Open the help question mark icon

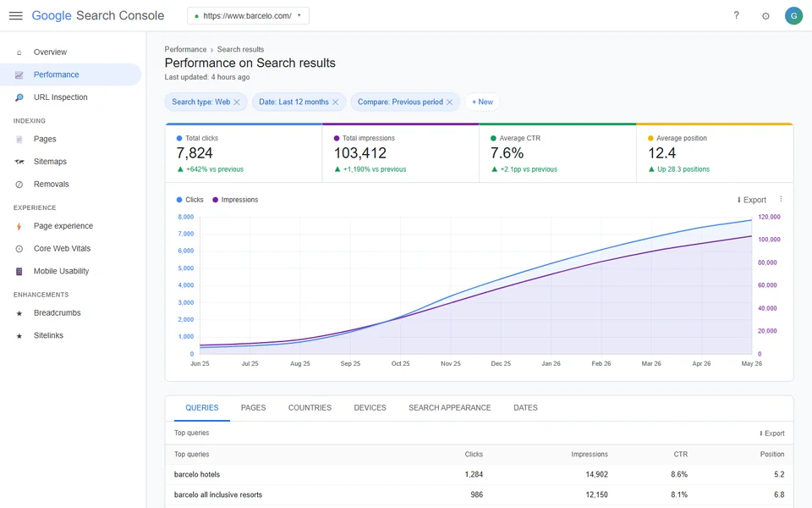[736, 15]
